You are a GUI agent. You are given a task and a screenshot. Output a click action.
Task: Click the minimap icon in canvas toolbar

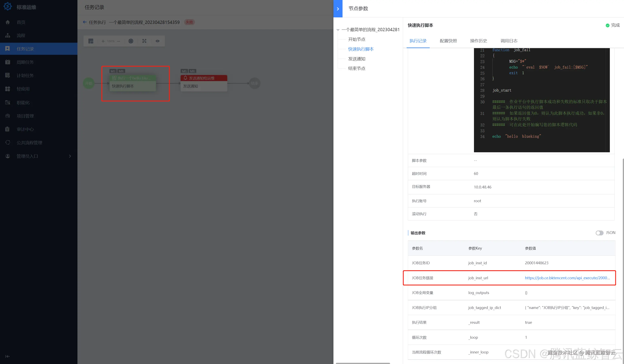[x=91, y=41]
